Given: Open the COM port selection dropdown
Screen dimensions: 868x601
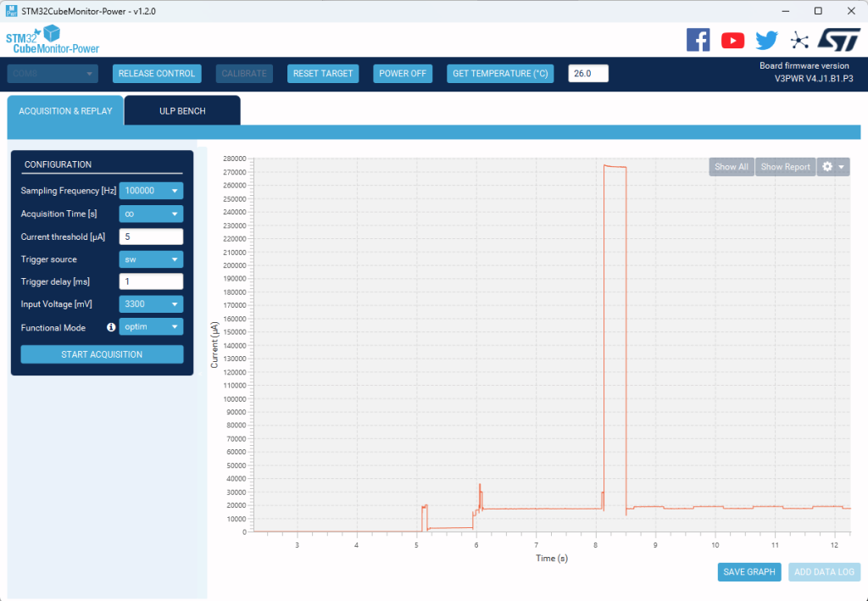Looking at the screenshot, I should click(53, 74).
